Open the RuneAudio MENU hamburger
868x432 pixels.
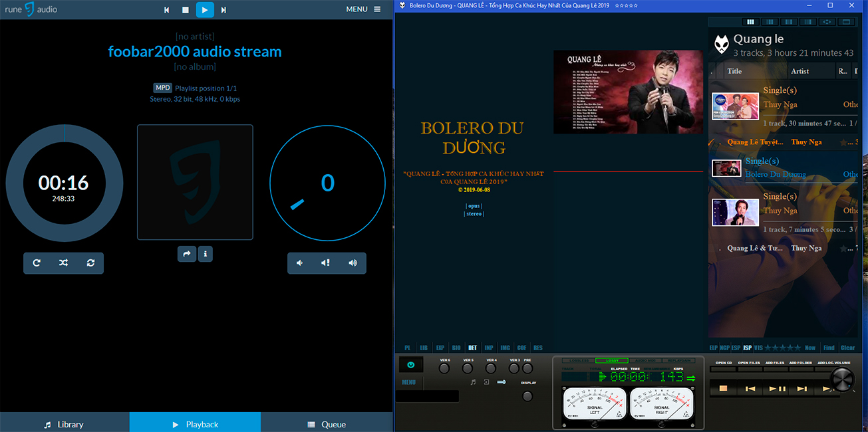(363, 9)
